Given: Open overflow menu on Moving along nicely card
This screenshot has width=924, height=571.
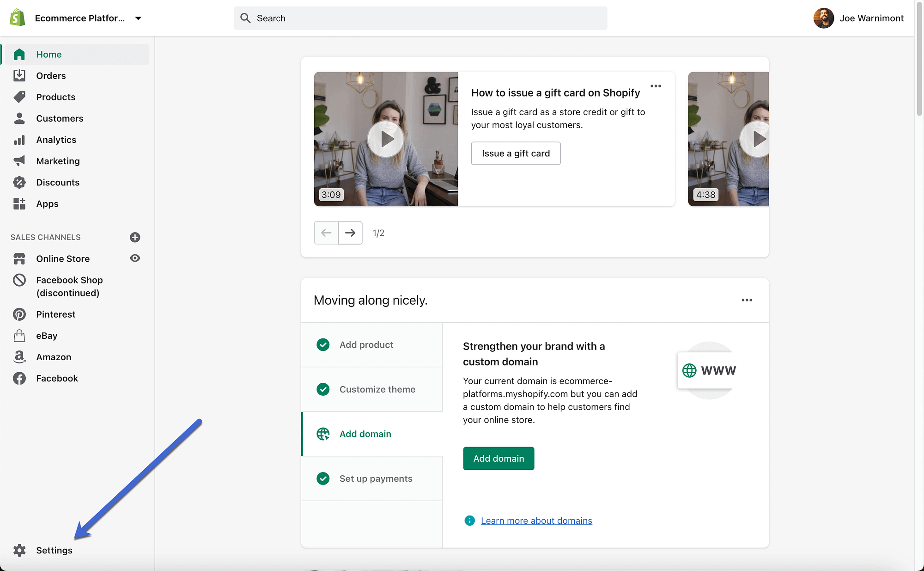Looking at the screenshot, I should 747,300.
